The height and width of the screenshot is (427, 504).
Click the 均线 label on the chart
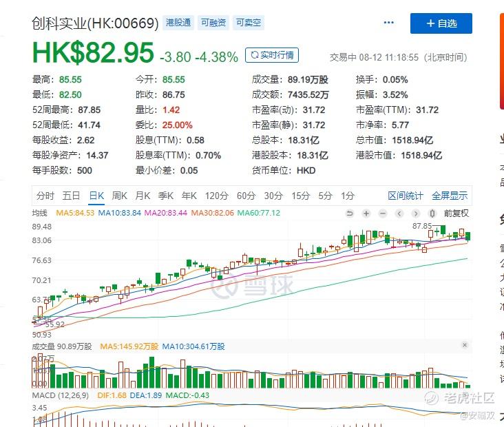pos(39,213)
